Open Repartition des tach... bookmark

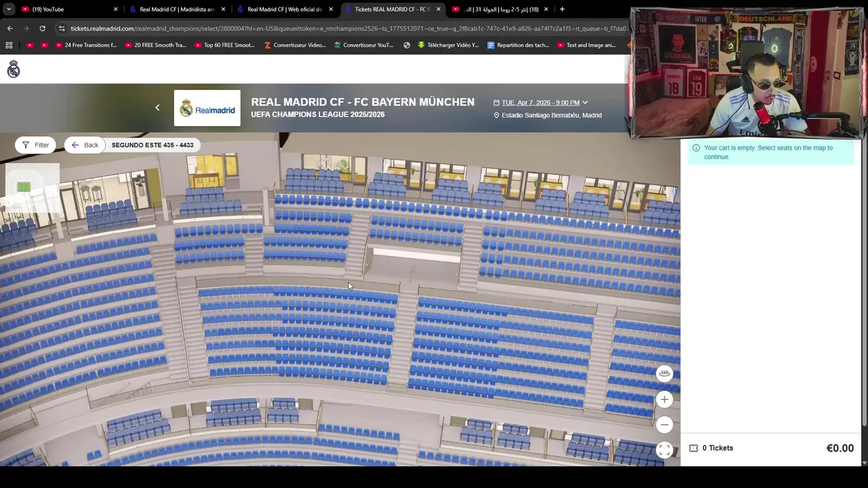[517, 45]
